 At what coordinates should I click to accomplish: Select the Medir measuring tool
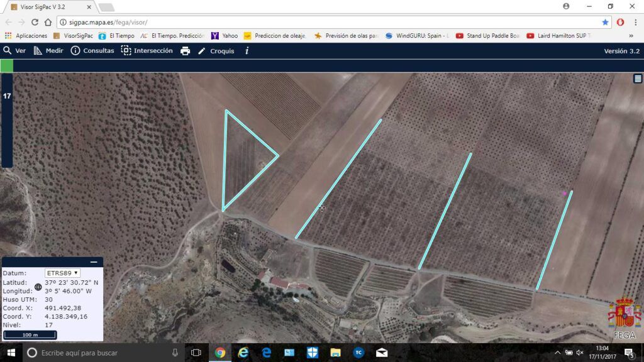48,51
